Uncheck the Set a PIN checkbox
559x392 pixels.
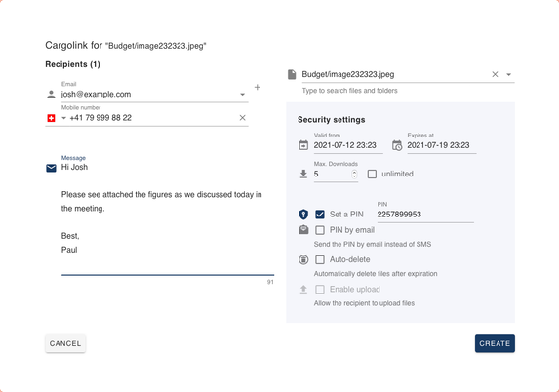[x=320, y=215]
